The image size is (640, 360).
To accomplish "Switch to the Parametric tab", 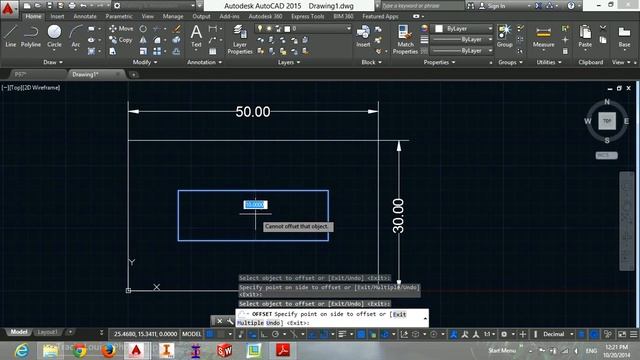I will [x=119, y=16].
